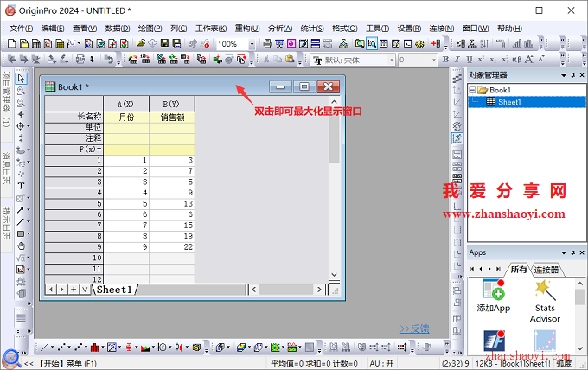Click the open project folder icon

point(141,44)
